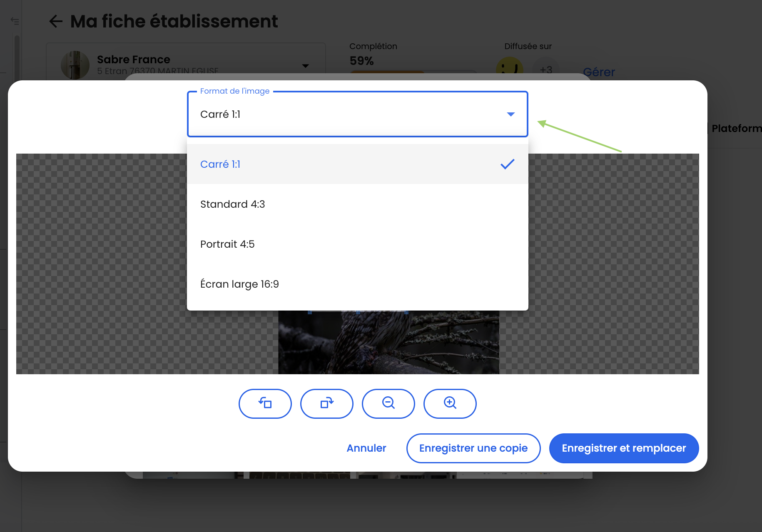
Task: Click the Sabre France profile thumbnail
Action: pos(75,65)
